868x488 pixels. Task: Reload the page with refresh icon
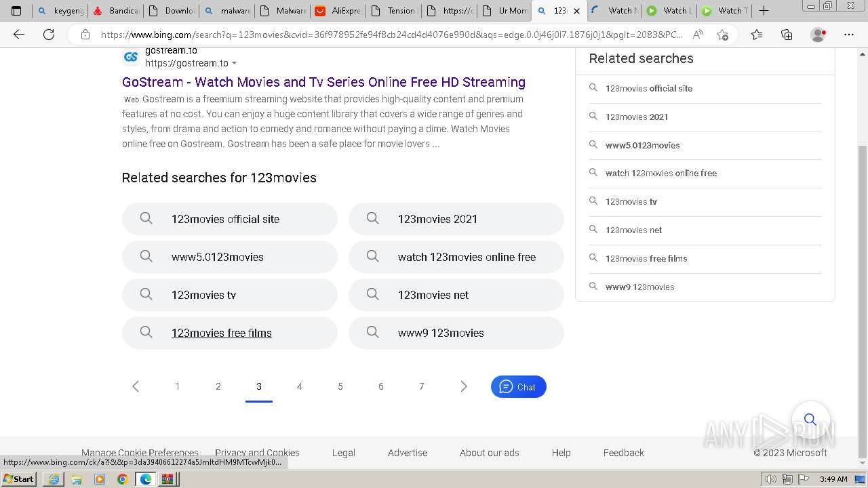(x=49, y=35)
